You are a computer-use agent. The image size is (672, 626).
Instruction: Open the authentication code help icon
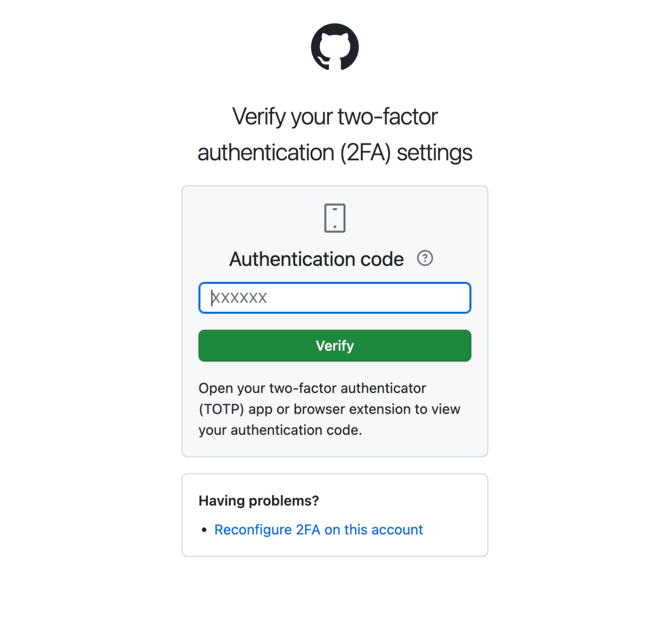pyautogui.click(x=425, y=258)
